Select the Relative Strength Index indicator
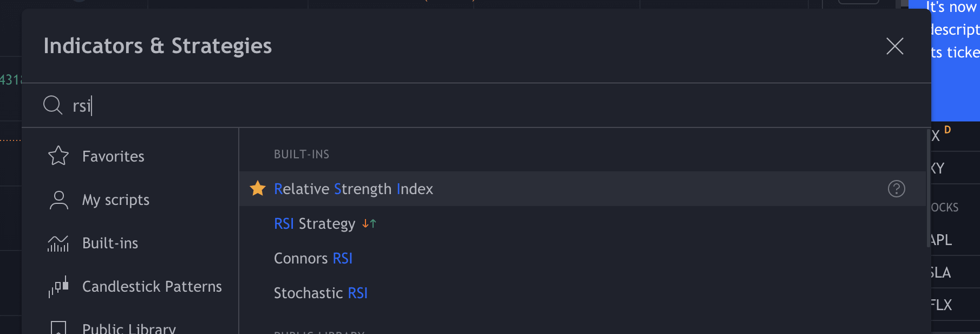Image resolution: width=980 pixels, height=334 pixels. 354,189
